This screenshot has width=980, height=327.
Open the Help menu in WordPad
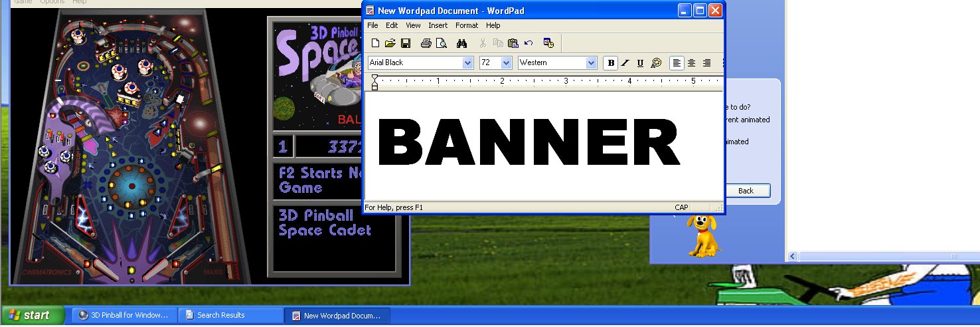click(x=493, y=25)
